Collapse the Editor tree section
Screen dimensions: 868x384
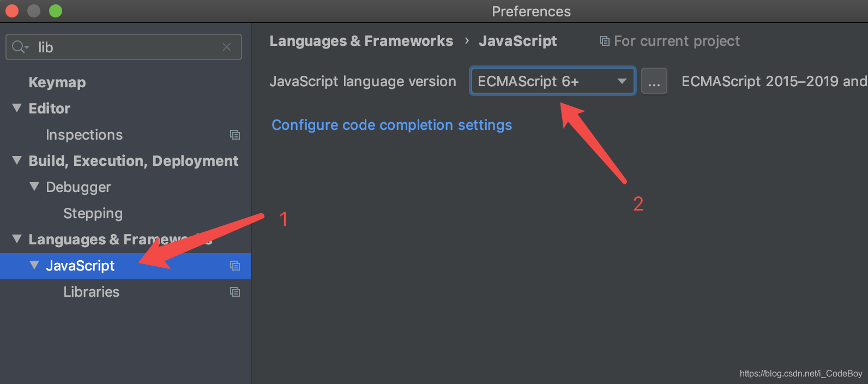(17, 108)
